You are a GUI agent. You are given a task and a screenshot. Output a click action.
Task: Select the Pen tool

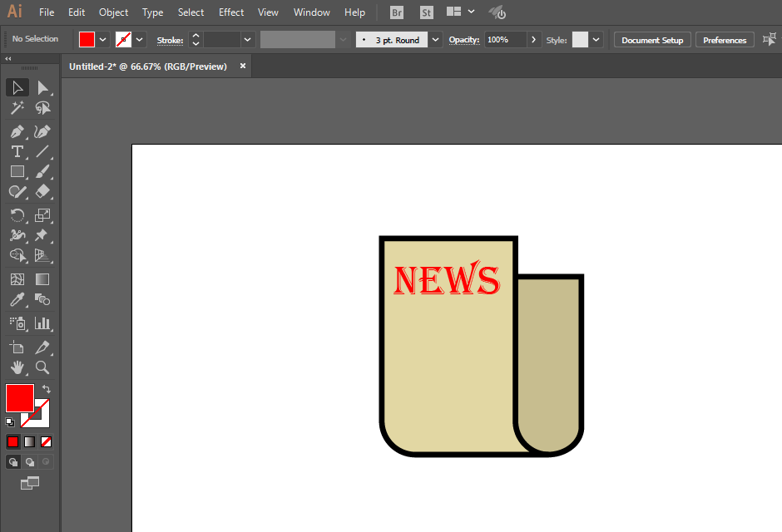point(17,132)
